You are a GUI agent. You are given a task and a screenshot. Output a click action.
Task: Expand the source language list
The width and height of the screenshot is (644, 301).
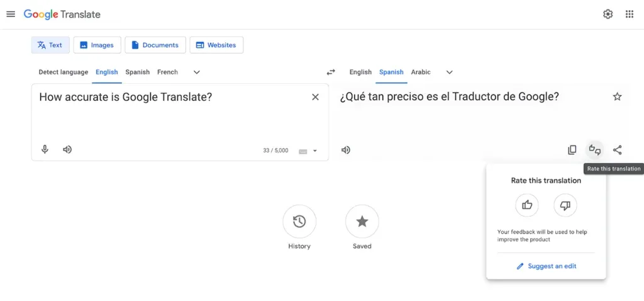tap(197, 72)
